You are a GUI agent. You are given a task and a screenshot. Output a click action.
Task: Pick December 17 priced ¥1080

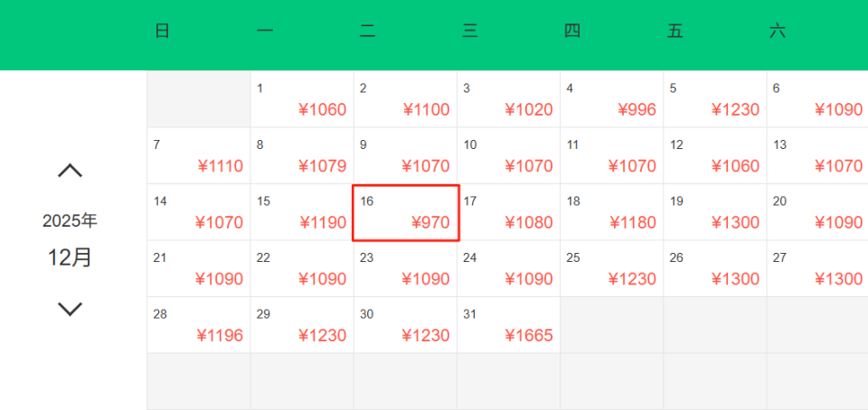[508, 213]
